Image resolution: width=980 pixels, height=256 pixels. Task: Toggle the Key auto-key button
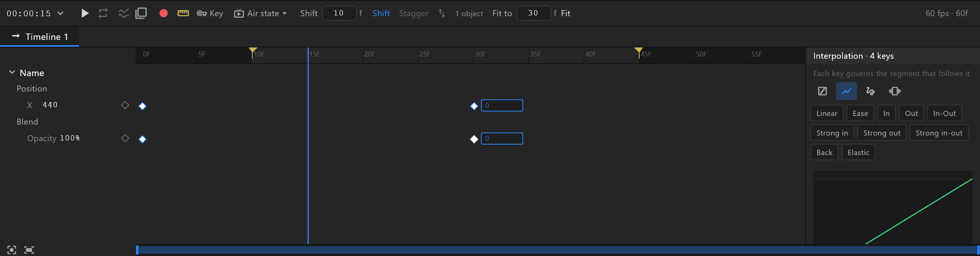click(210, 13)
